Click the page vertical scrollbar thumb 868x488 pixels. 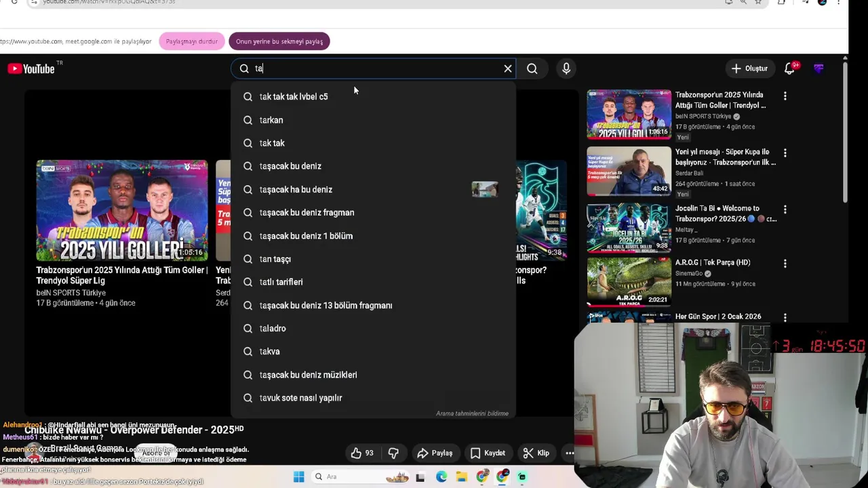845,133
